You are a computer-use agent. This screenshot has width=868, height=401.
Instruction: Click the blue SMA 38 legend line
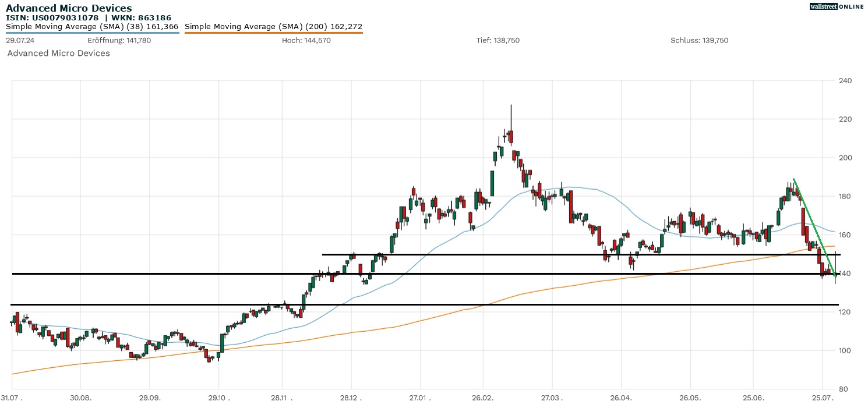(x=92, y=33)
